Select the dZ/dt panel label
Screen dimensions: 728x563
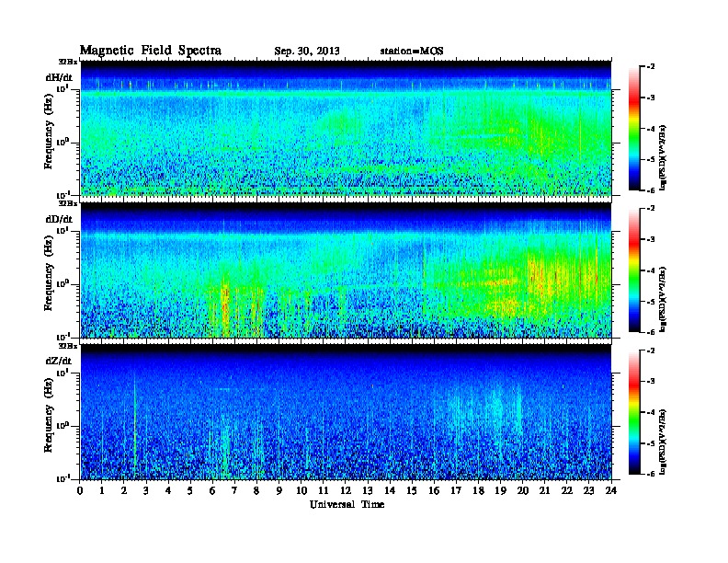point(59,361)
